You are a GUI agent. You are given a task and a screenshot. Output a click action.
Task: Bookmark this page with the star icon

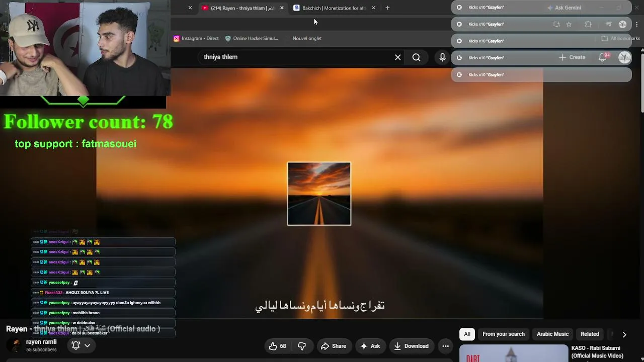tap(569, 24)
